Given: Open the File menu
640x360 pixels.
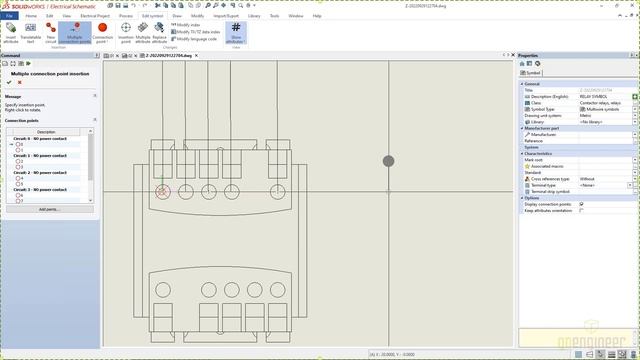Looking at the screenshot, I should [9, 16].
